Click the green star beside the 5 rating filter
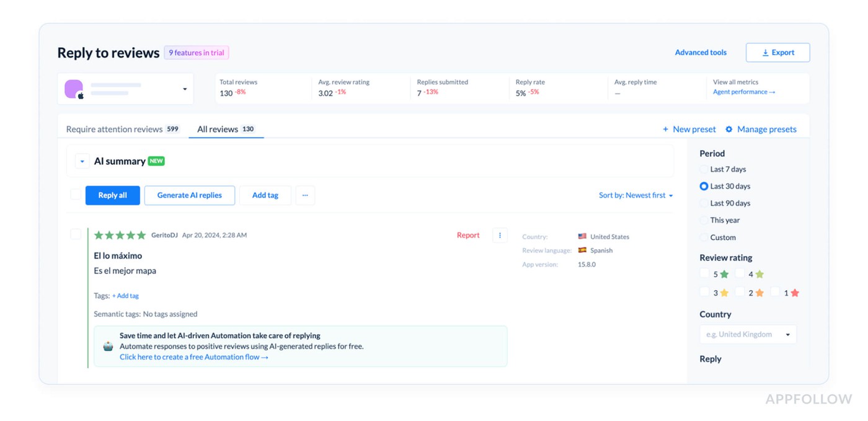Viewport: 868px width, 421px height. pyautogui.click(x=723, y=273)
